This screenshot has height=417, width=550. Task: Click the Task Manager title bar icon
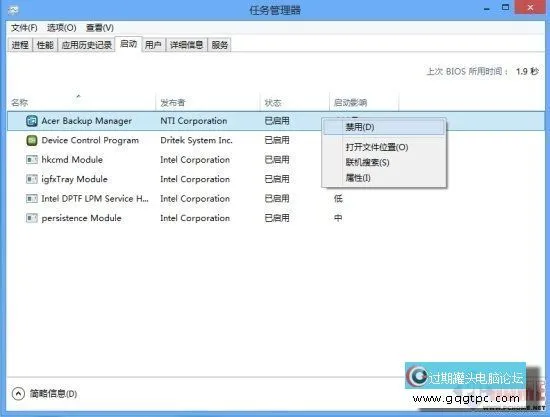click(x=14, y=10)
